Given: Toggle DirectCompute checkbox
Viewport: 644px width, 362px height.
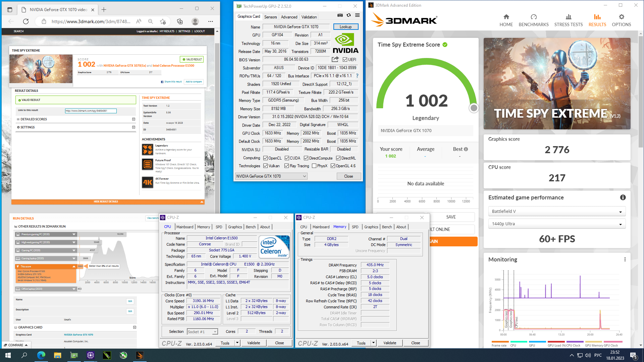Looking at the screenshot, I should pyautogui.click(x=306, y=158).
